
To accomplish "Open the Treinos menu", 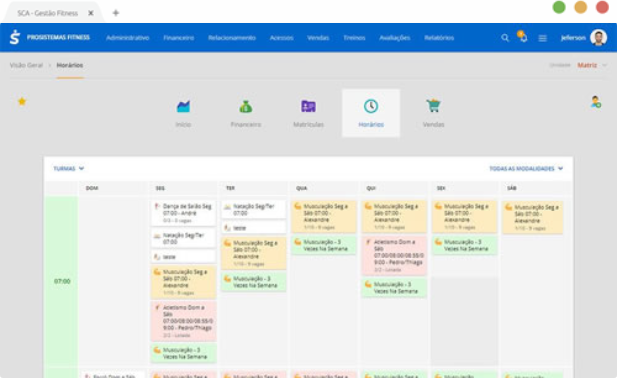I will pyautogui.click(x=354, y=38).
